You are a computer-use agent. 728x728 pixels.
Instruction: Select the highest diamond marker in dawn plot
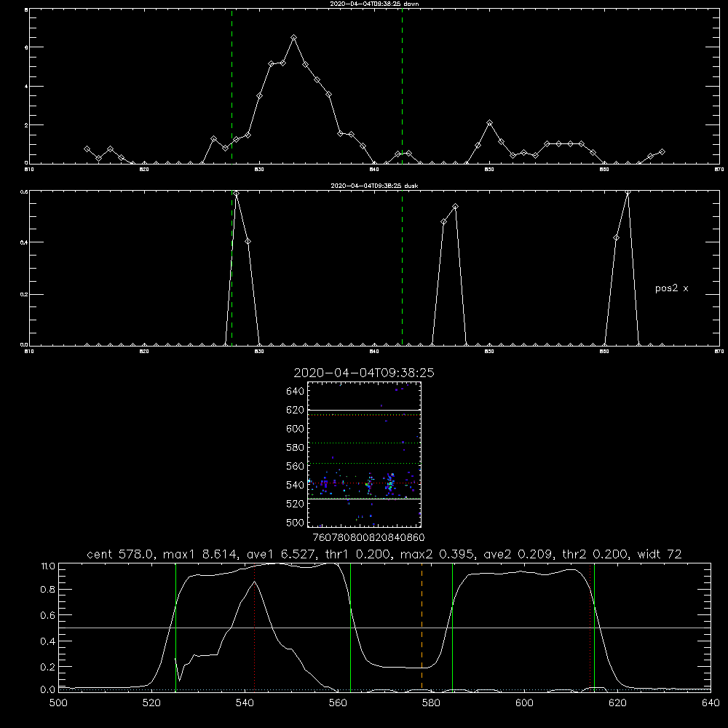293,38
